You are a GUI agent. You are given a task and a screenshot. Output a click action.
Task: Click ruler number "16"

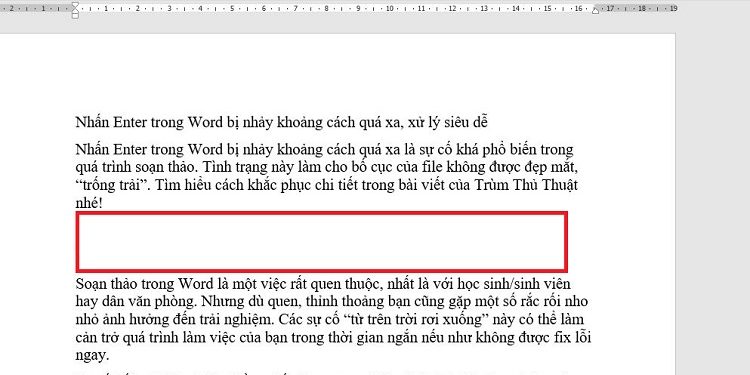(578, 8)
